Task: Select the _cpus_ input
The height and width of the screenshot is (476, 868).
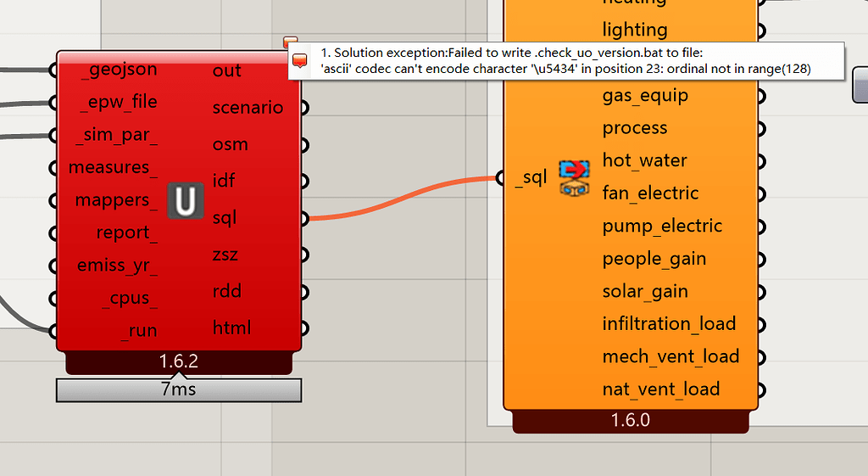Action: [130, 298]
